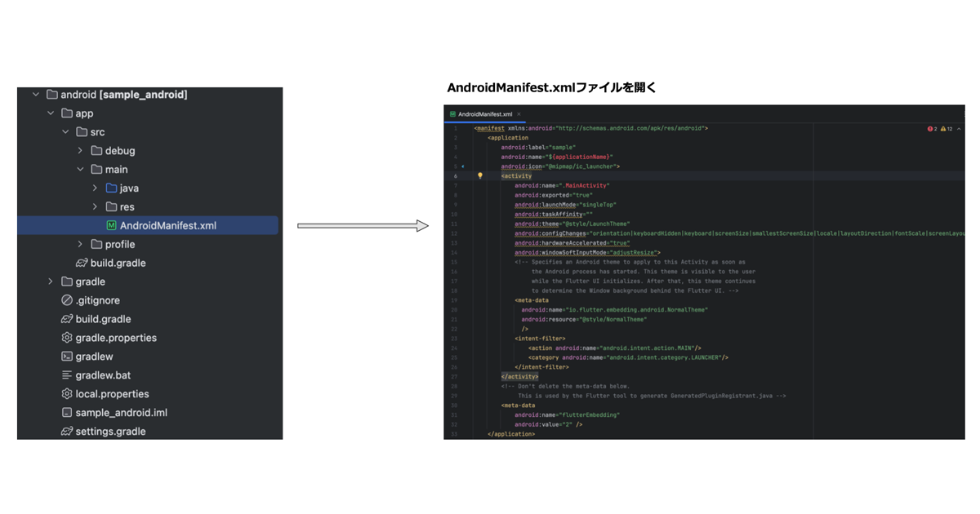Expand the profile folder

(80, 244)
